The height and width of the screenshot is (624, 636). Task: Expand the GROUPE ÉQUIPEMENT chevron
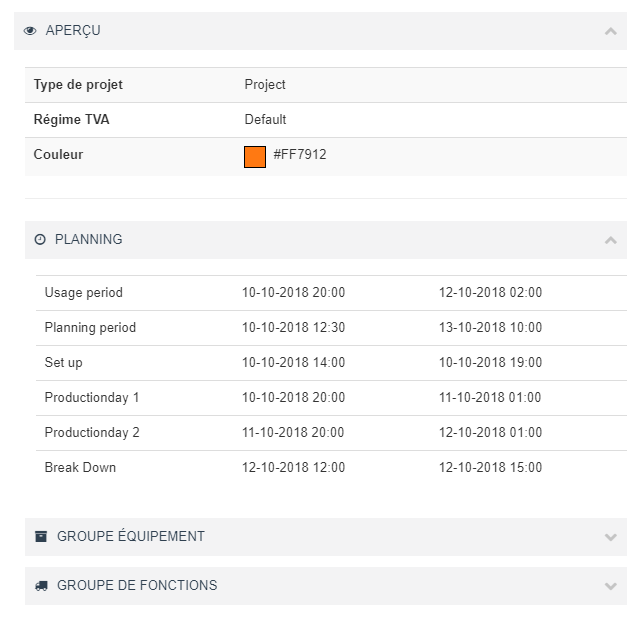[610, 537]
